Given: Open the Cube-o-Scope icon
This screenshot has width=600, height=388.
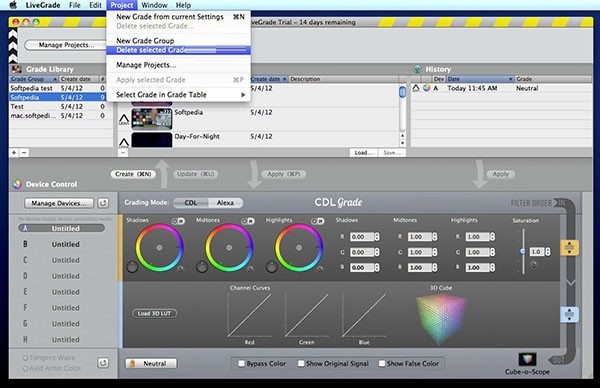Looking at the screenshot, I should click(x=527, y=359).
